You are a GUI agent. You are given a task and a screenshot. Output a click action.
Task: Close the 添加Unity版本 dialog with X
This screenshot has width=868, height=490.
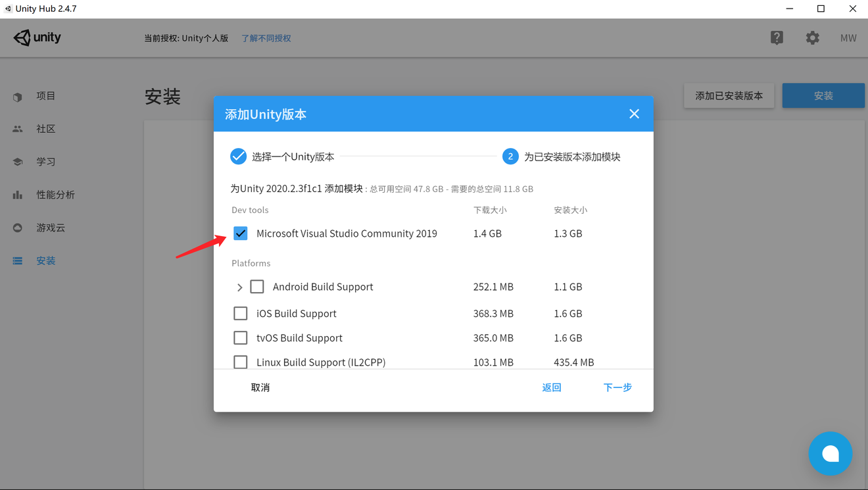[x=634, y=114]
